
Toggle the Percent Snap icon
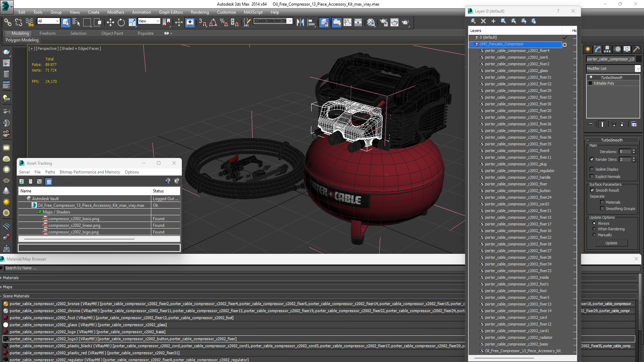pyautogui.click(x=224, y=22)
